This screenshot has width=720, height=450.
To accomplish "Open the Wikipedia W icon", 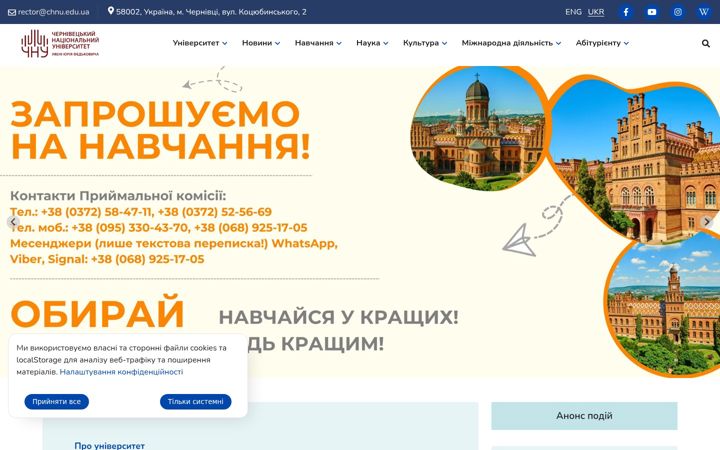I will tap(703, 12).
